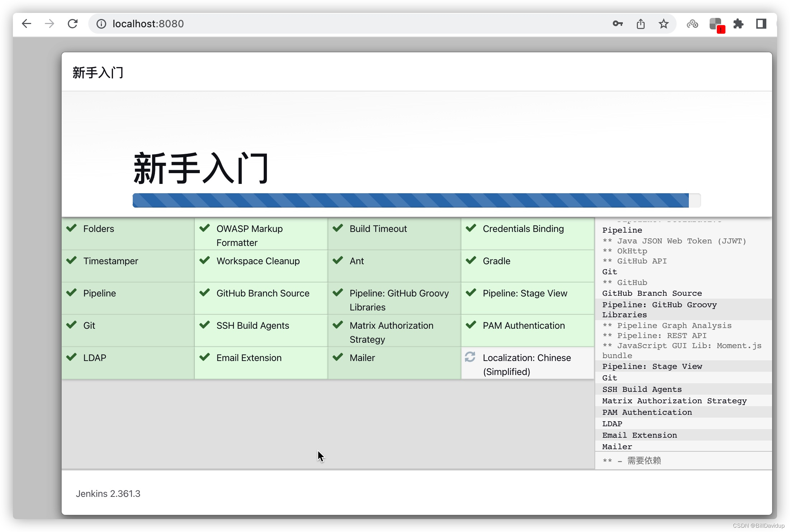Click the checkmark beside Credentials Binding
The width and height of the screenshot is (790, 532).
(x=471, y=228)
